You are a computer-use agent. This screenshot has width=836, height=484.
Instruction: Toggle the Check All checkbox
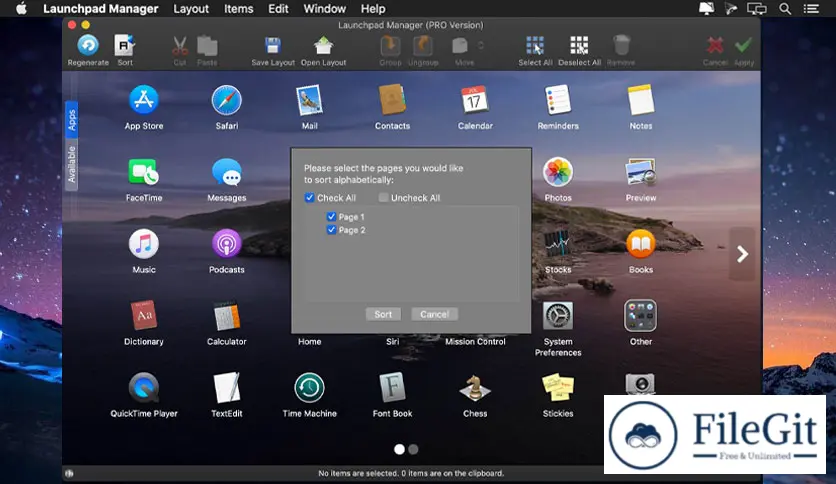pyautogui.click(x=309, y=198)
